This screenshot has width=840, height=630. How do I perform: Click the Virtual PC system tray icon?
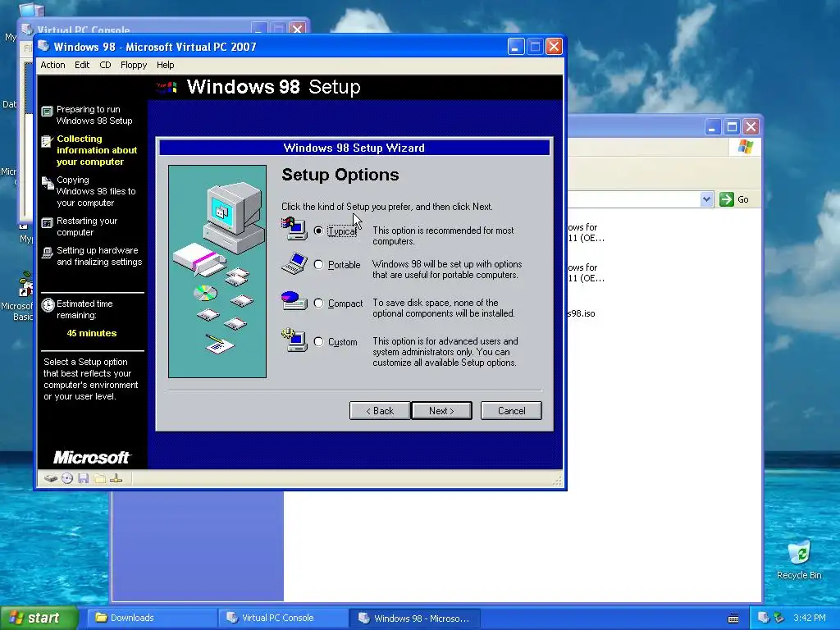tap(763, 618)
